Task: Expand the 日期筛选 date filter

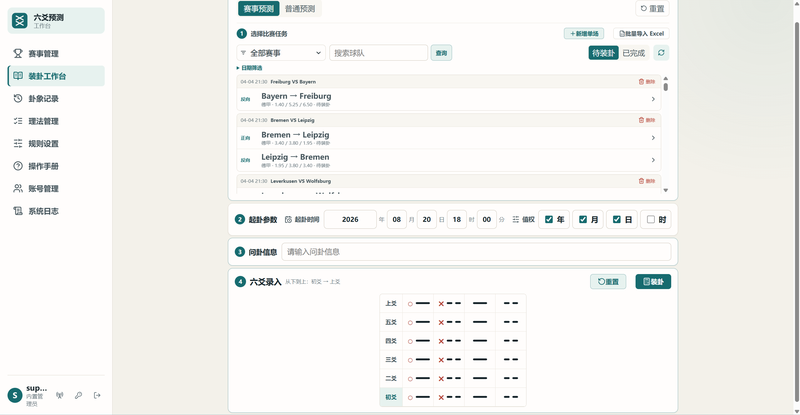Action: (249, 68)
